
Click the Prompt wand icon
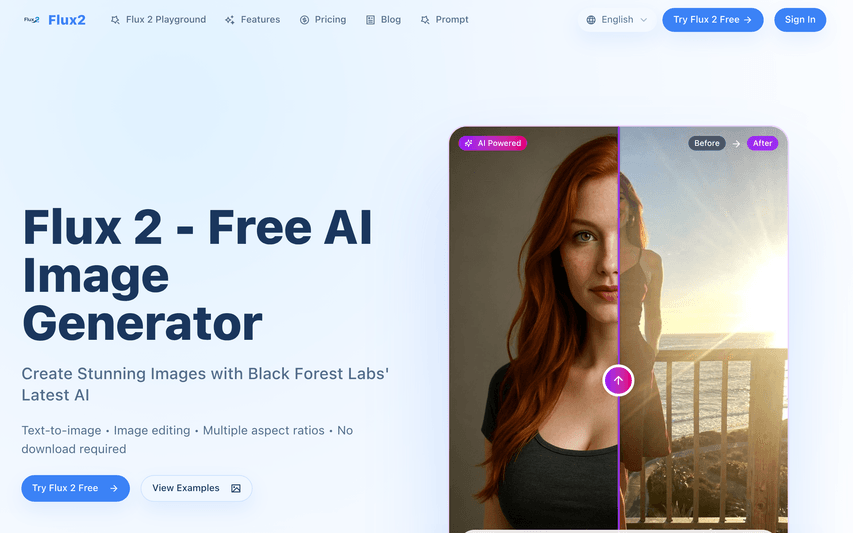(x=425, y=20)
